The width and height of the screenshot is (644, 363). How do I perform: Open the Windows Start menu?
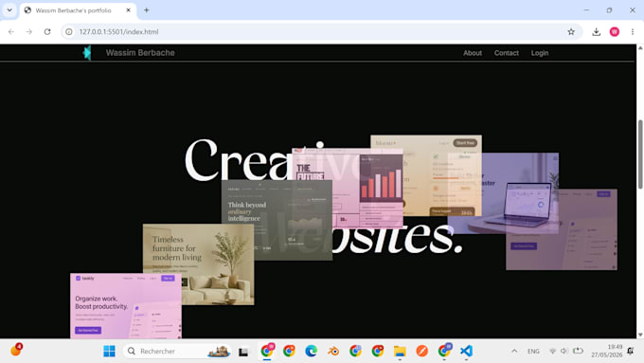109,351
